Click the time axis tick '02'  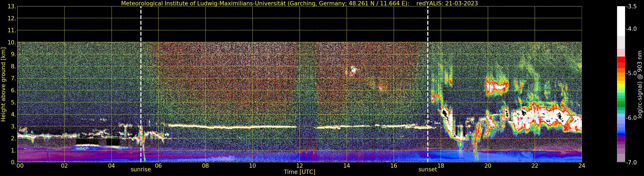64,166
